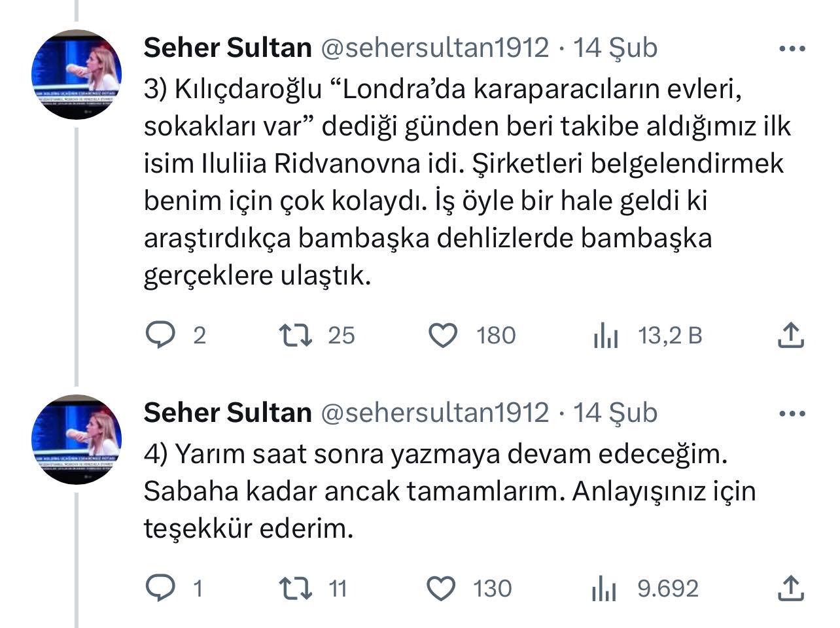
Task: Reply to the Kılıçdaroğlu Londra tweet
Action: tap(160, 336)
